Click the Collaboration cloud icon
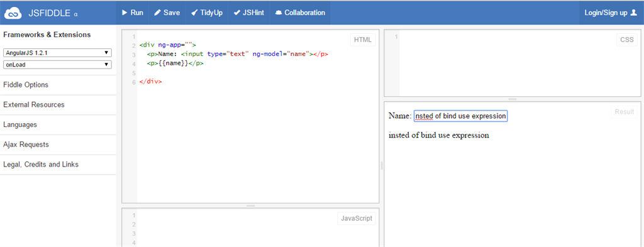Image resolution: width=644 pixels, height=247 pixels. (x=279, y=13)
